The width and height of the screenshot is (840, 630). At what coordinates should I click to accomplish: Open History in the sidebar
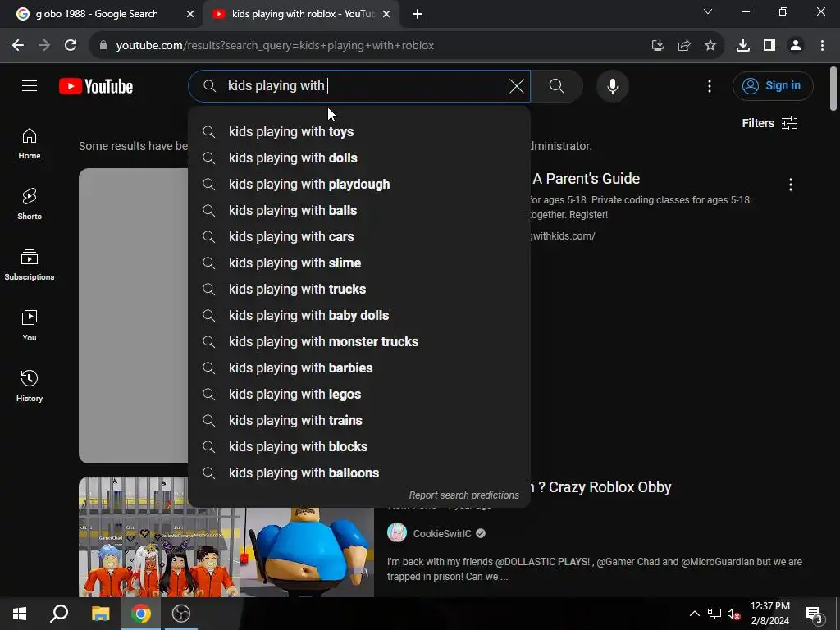[30, 386]
